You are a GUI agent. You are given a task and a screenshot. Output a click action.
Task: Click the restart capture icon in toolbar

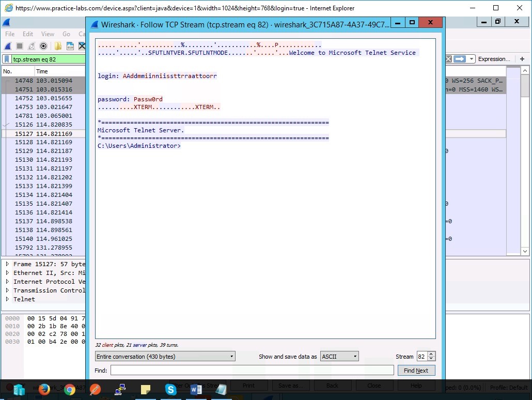pos(32,46)
